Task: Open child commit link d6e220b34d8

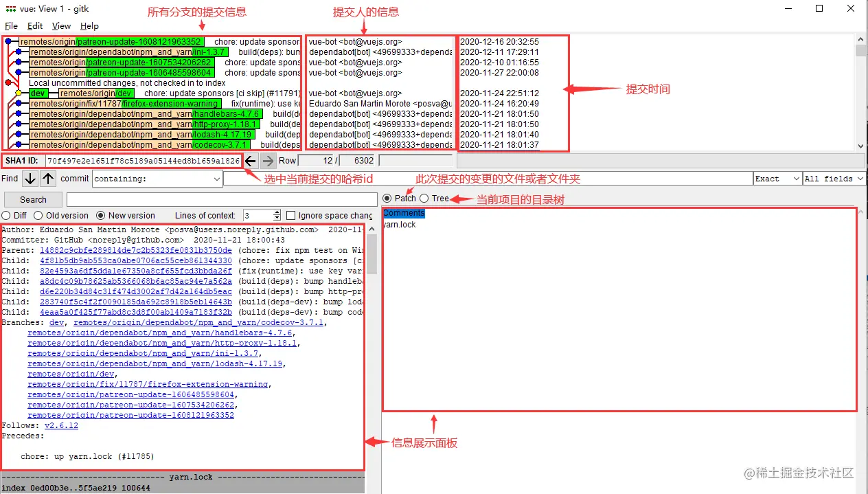Action: pyautogui.click(x=136, y=291)
